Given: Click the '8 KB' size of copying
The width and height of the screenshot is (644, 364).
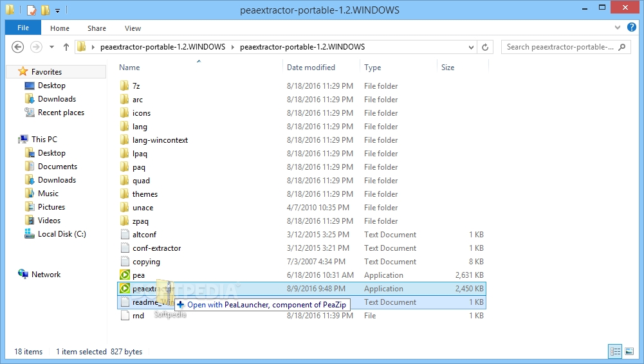Looking at the screenshot, I should click(476, 261).
